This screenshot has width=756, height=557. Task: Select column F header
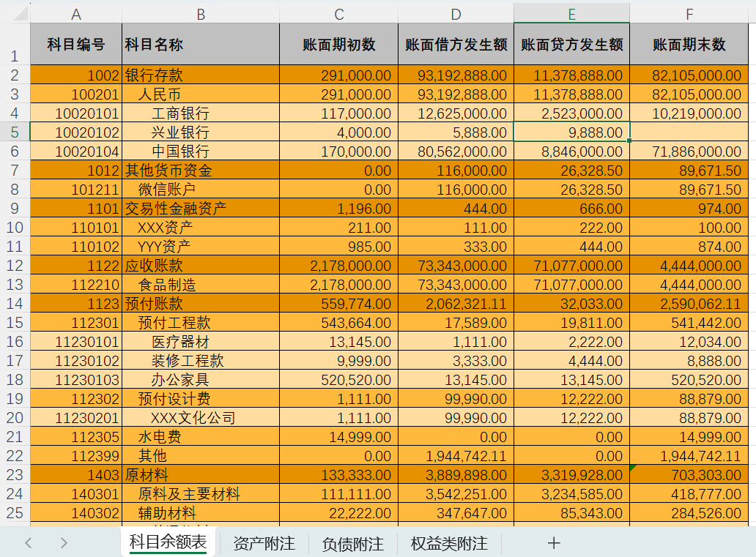coord(689,14)
